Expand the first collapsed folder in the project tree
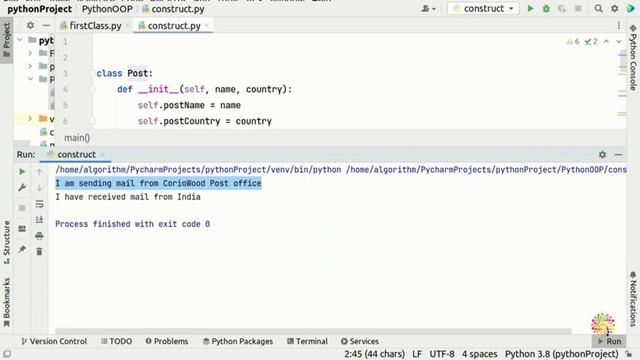 pyautogui.click(x=30, y=53)
